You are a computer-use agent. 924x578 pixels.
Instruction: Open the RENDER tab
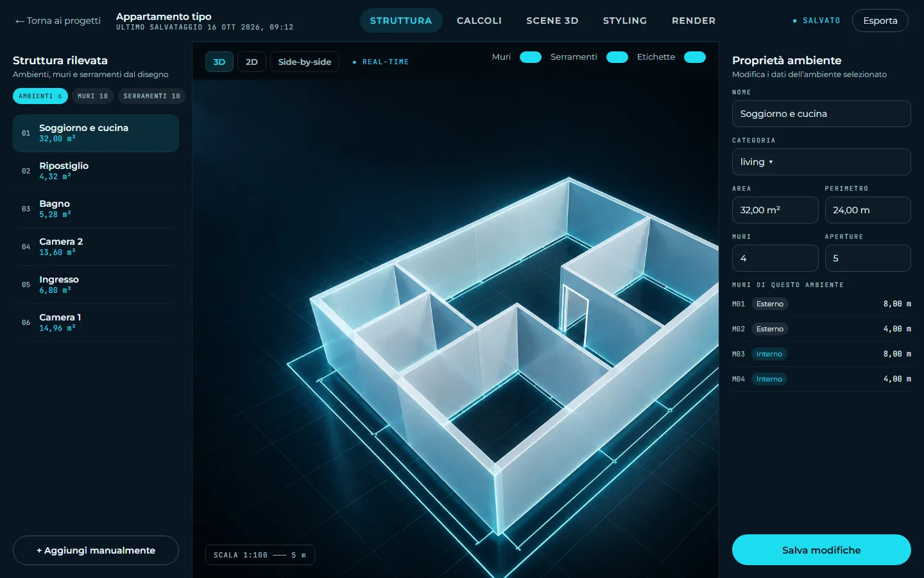pyautogui.click(x=694, y=21)
